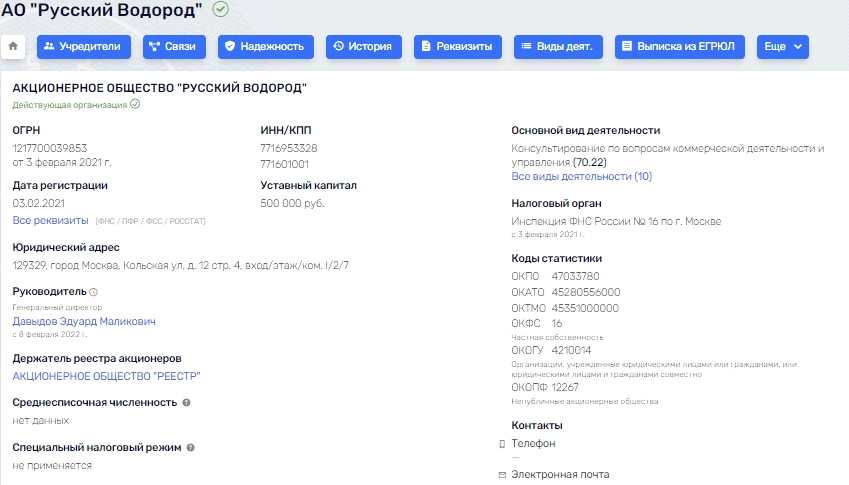Viewport: 849px width, 485px height.
Task: Click the envelope icon next to Электронная почта
Action: click(502, 475)
